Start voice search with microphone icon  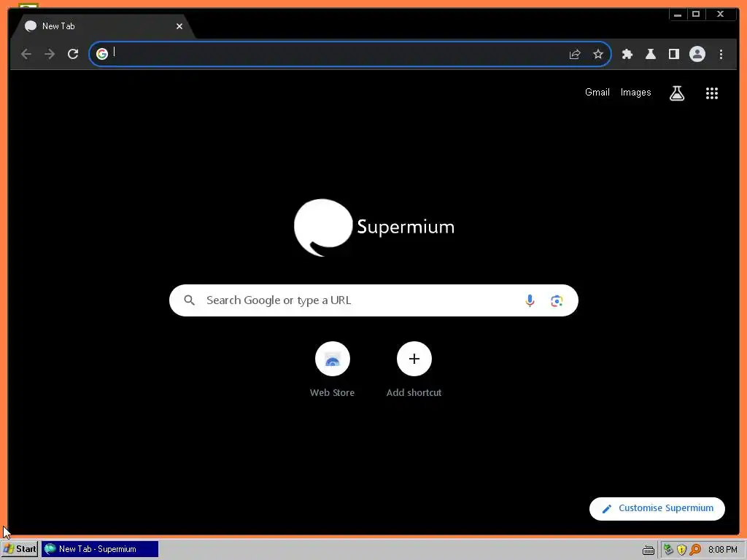click(530, 300)
